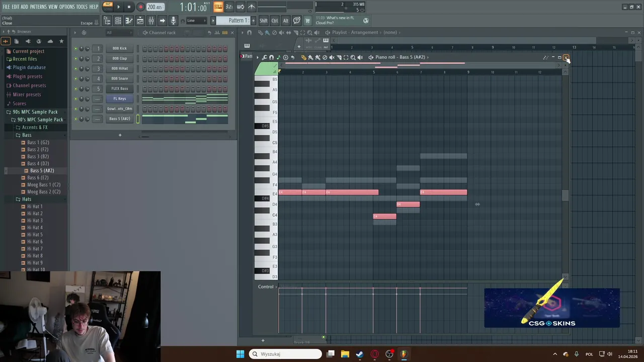Add a new channel with plus button
644x362 pixels.
coord(120,135)
